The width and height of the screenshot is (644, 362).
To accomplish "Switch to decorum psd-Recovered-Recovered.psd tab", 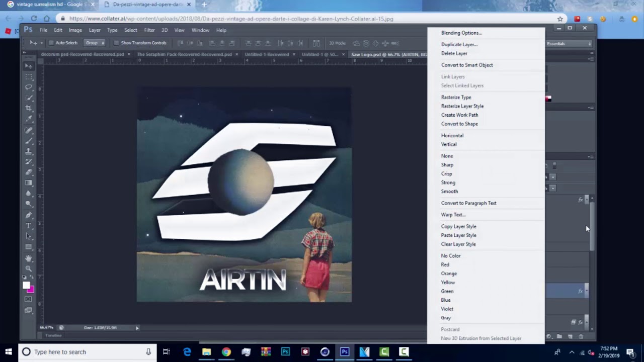I will tap(82, 54).
